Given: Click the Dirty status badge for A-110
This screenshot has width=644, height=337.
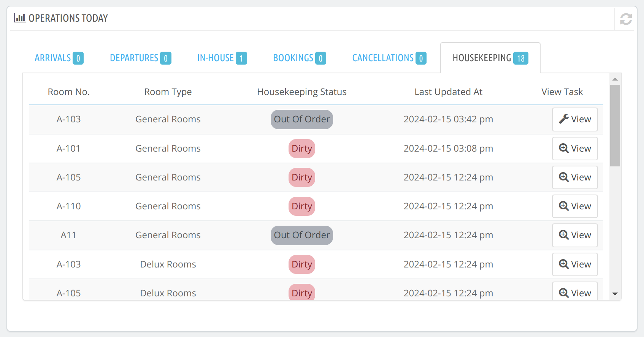Looking at the screenshot, I should click(302, 206).
